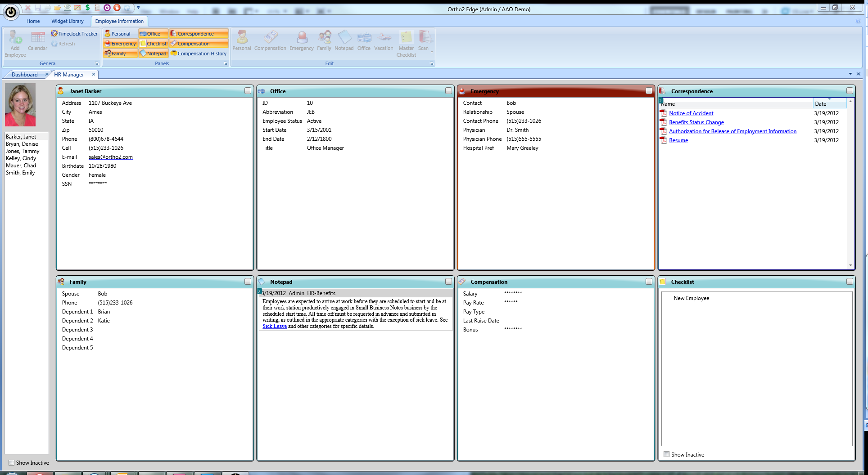Select the HR Manager tab
Image resolution: width=868 pixels, height=475 pixels.
69,75
